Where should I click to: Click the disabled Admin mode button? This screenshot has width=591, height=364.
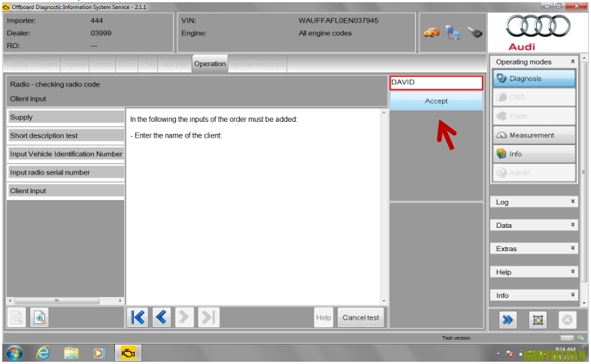pos(534,172)
